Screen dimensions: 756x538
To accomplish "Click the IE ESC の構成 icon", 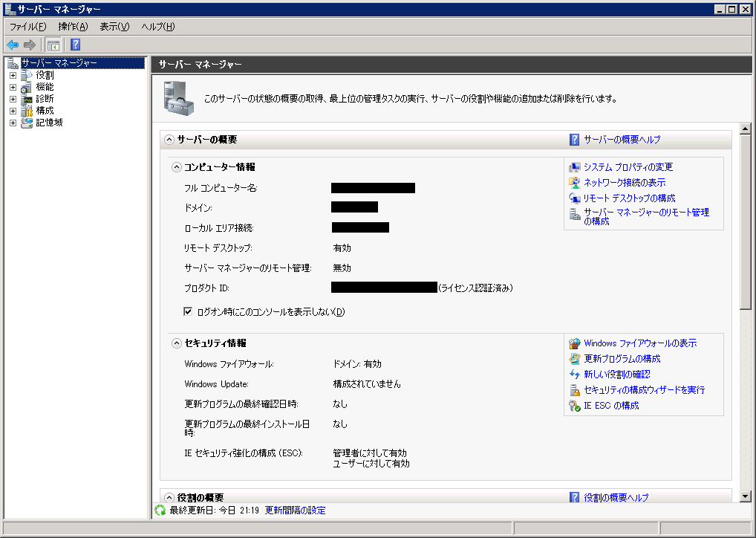I will click(574, 406).
